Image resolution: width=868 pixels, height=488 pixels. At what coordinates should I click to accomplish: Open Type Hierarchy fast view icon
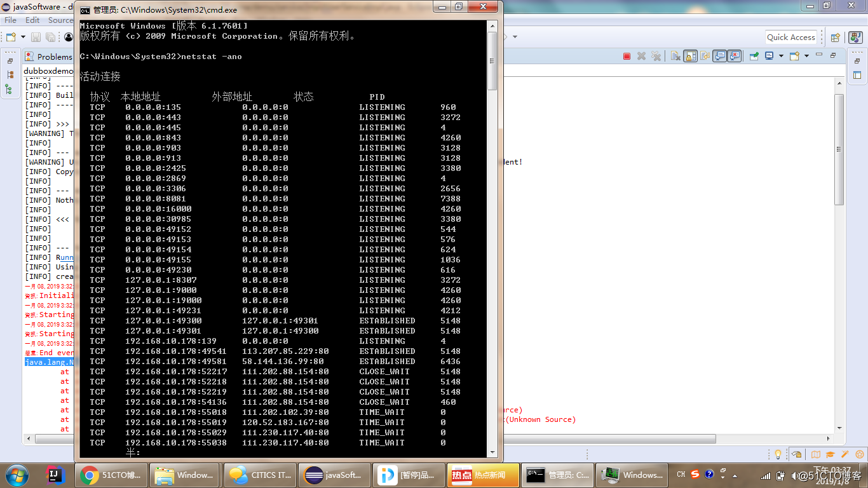click(10, 74)
